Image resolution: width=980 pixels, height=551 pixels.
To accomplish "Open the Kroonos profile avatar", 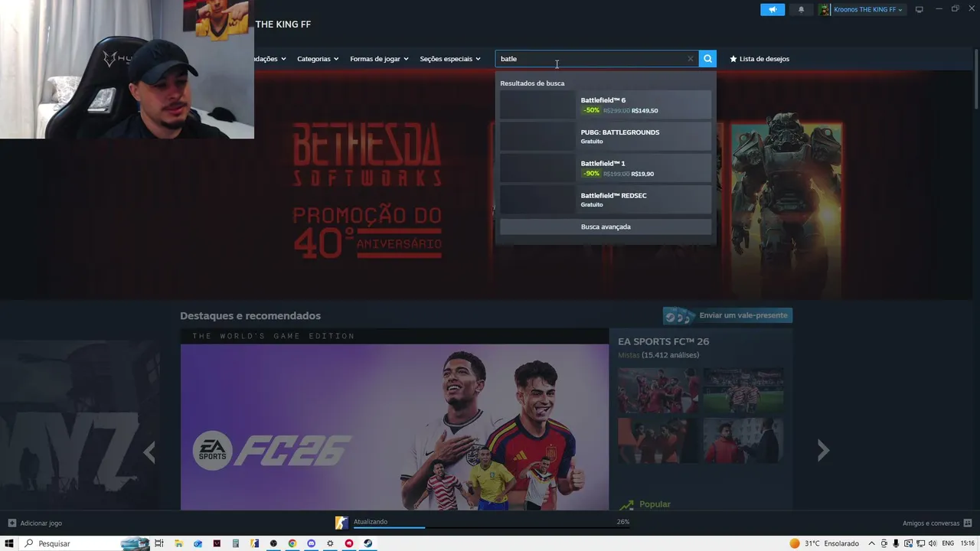I will (825, 9).
